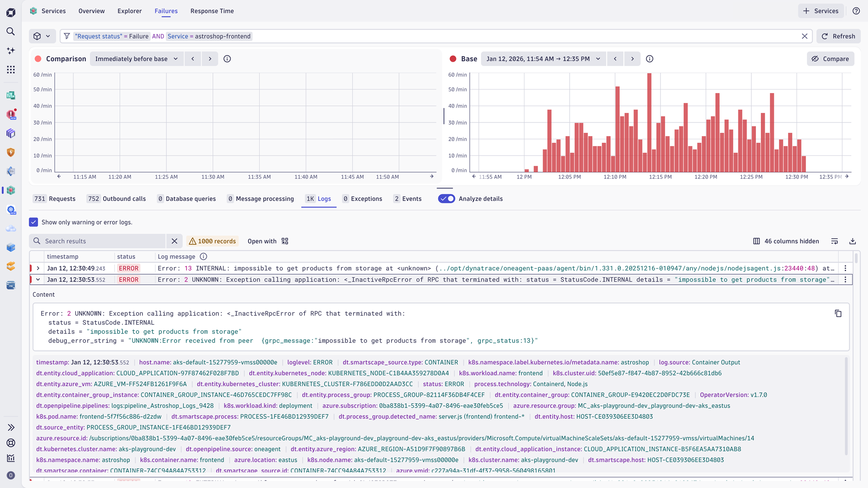Open the app launcher grid icon
This screenshot has width=868, height=488.
(11, 70)
